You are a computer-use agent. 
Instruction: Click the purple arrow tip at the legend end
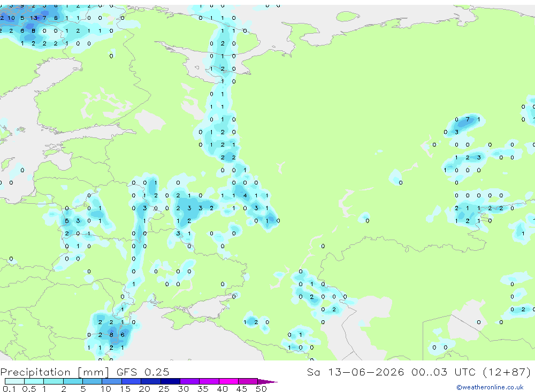click(x=268, y=381)
